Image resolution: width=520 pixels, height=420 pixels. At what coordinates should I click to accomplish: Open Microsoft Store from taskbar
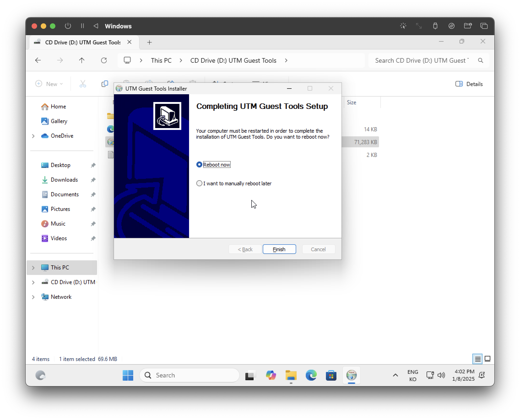coord(331,375)
